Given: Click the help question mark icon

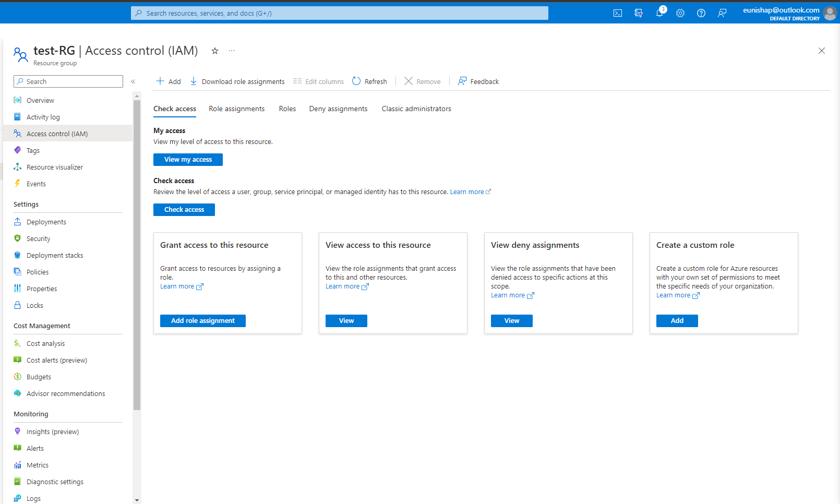Looking at the screenshot, I should 701,13.
